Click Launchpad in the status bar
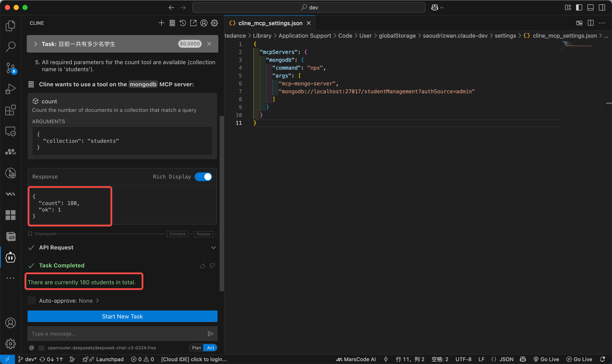This screenshot has width=612, height=364. point(103,359)
